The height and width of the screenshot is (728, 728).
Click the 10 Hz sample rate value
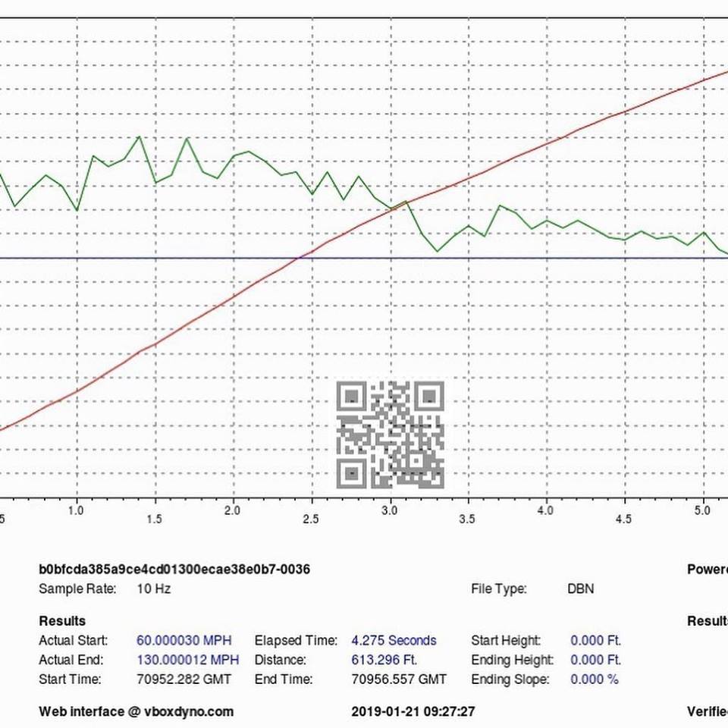coord(154,588)
